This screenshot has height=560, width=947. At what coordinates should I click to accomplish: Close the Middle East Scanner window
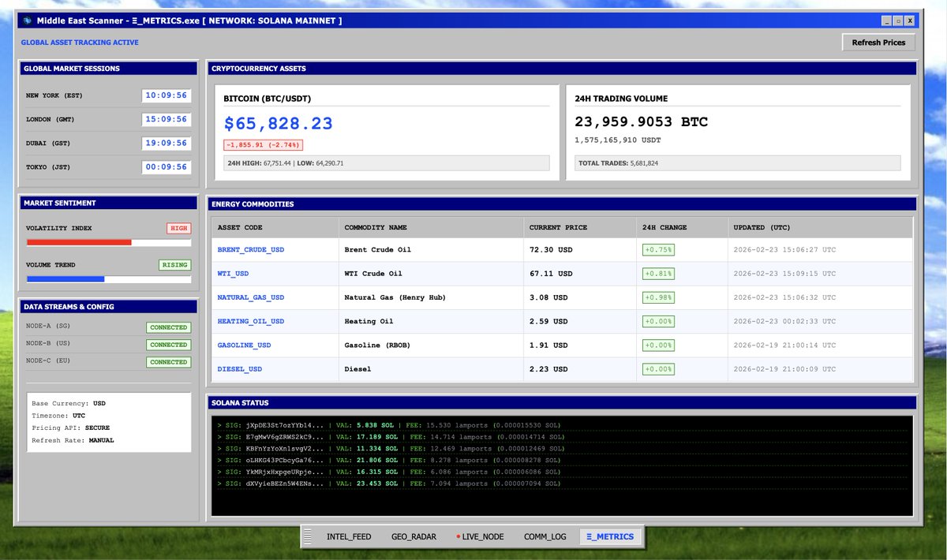911,21
